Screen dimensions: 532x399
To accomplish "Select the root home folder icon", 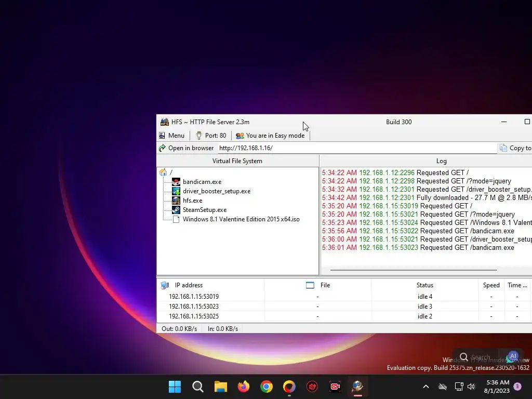I will point(163,172).
